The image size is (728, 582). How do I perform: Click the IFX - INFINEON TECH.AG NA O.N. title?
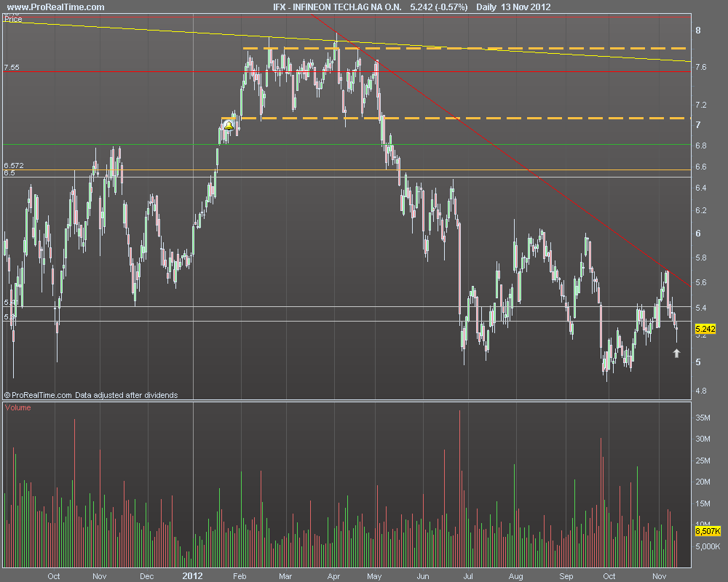[x=337, y=7]
